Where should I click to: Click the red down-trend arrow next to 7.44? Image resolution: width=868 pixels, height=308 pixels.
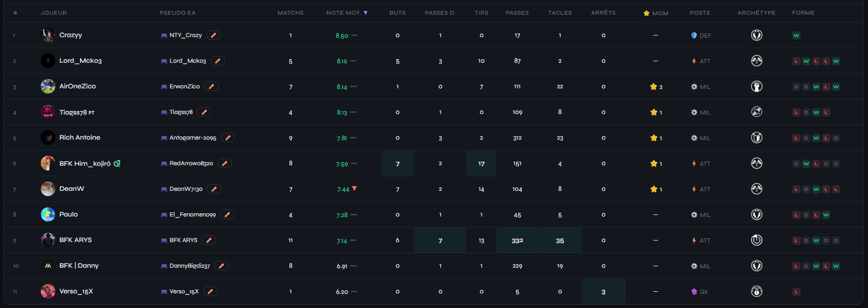tap(354, 188)
